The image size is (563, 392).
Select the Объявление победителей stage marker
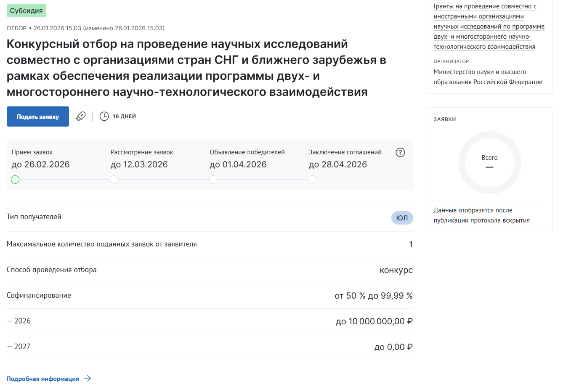click(213, 180)
